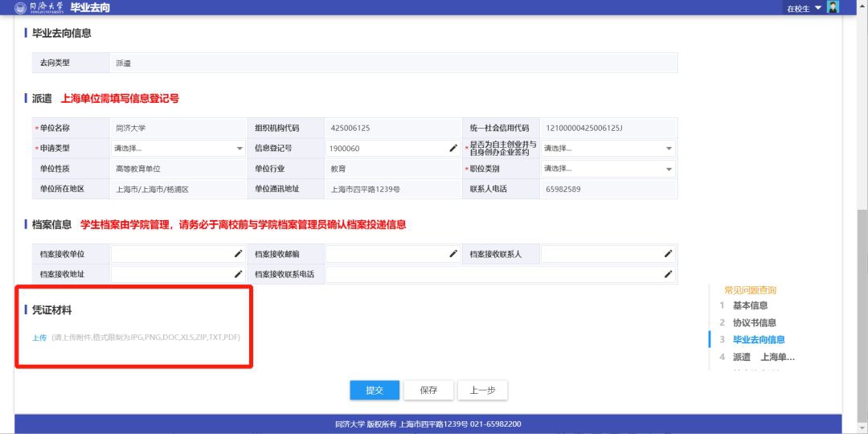
Task: Click edit pencil in 档案接收联系电话 field
Action: [x=668, y=274]
